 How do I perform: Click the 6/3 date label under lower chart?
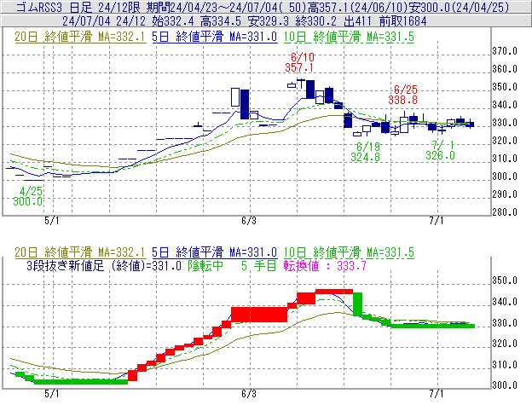click(249, 394)
